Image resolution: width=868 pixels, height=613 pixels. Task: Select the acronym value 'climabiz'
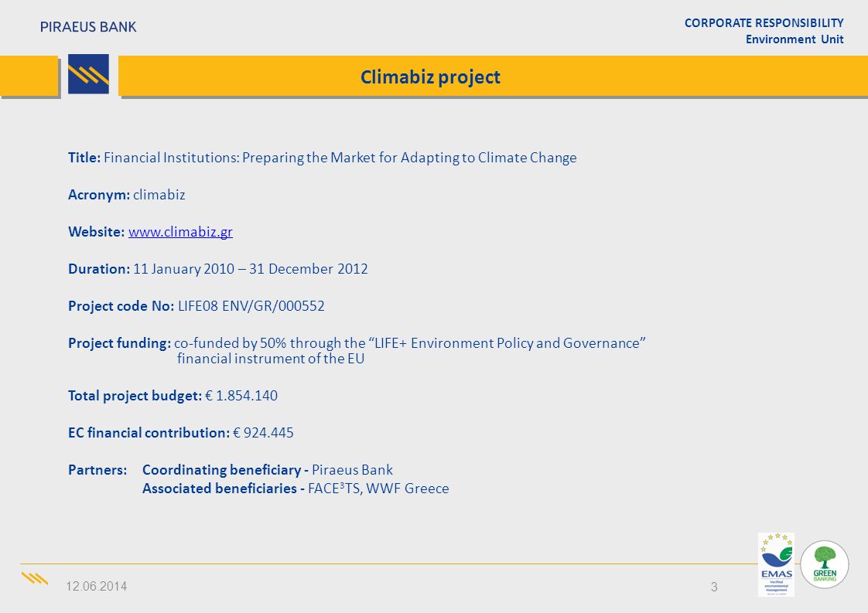tap(159, 195)
